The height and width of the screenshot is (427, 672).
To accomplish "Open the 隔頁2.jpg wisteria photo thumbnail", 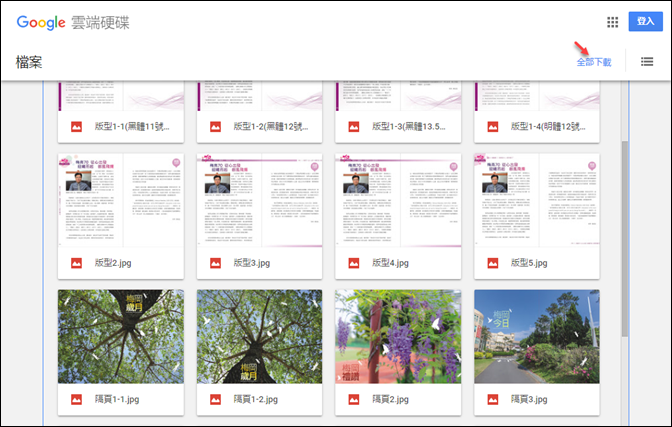I will (x=398, y=337).
